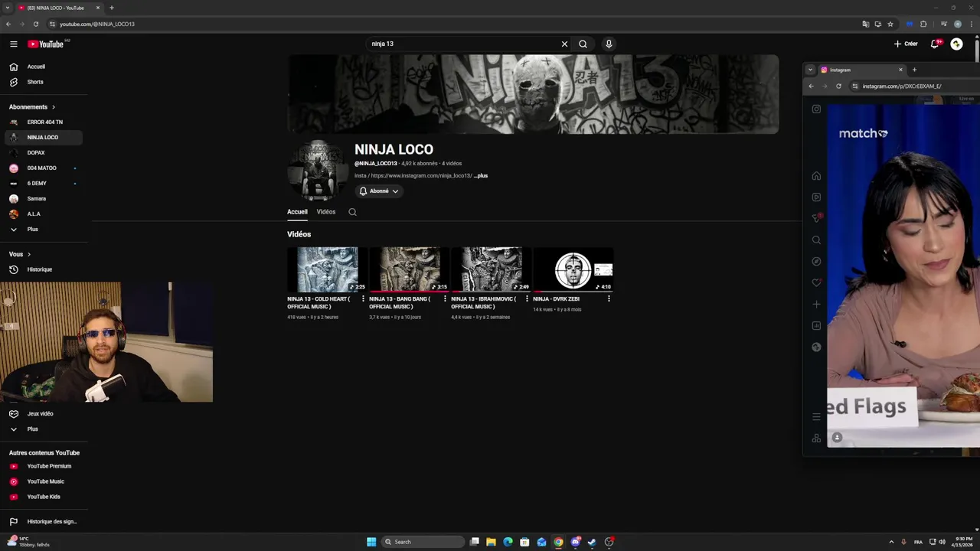Open a new tab in main Chrome window
The width and height of the screenshot is (980, 551).
[112, 8]
